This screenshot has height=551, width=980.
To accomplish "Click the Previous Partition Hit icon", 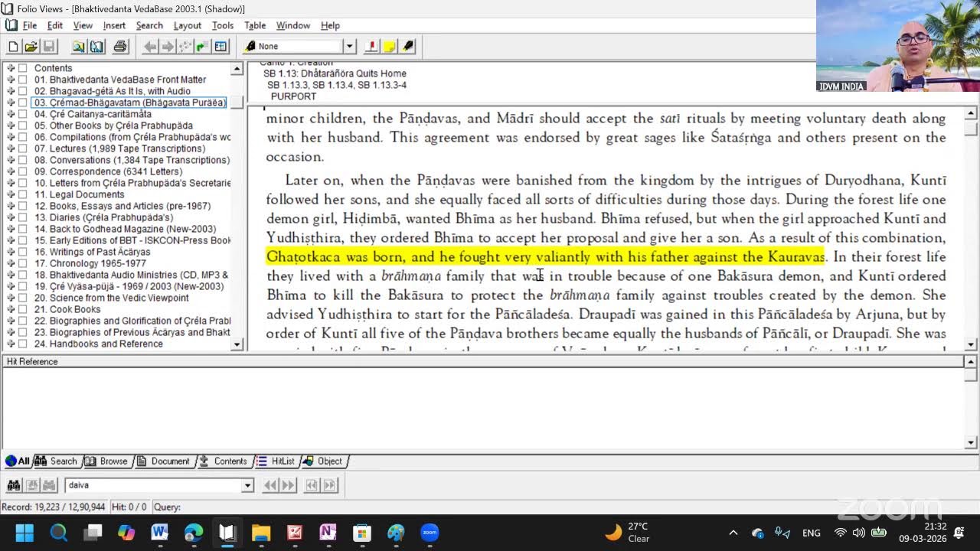I will pyautogui.click(x=312, y=485).
